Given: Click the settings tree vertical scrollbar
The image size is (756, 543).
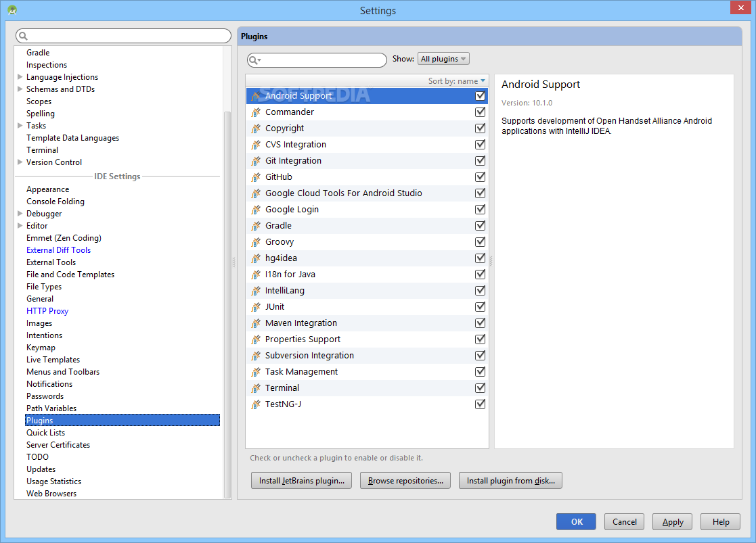Looking at the screenshot, I should pyautogui.click(x=227, y=304).
